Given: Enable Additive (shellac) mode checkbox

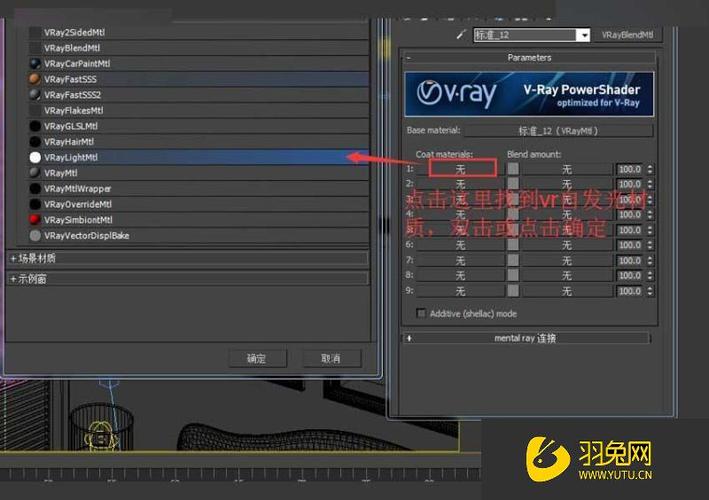Looking at the screenshot, I should (x=421, y=313).
